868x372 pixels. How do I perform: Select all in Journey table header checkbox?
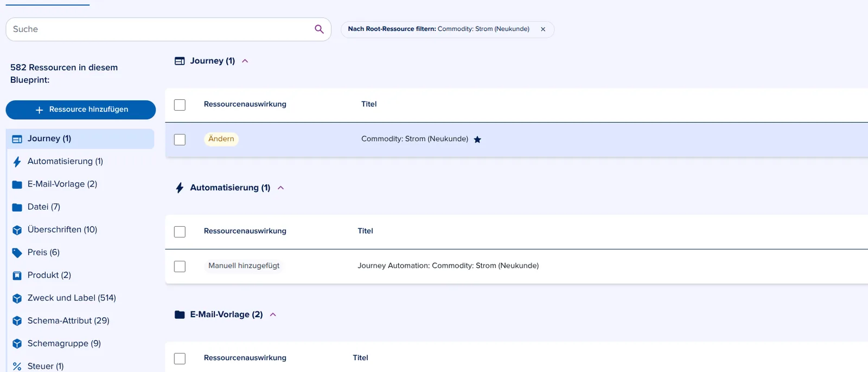tap(180, 105)
